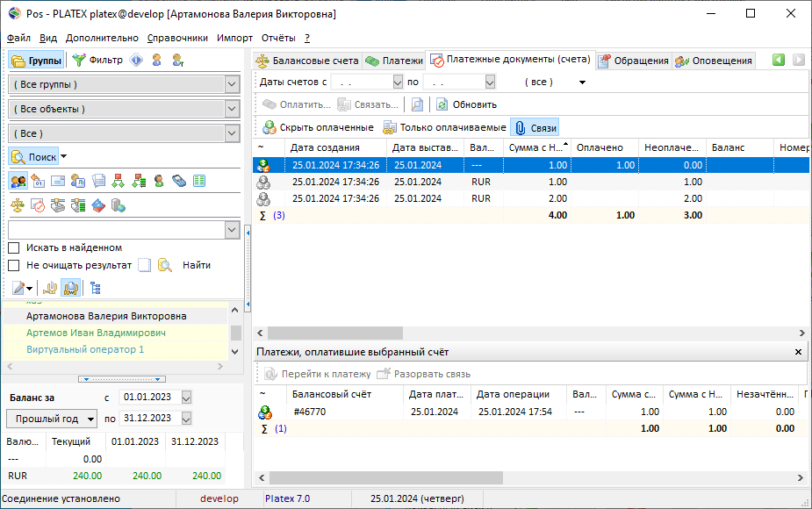812x509 pixels.
Task: Open the 'Прошлый год' period dropdown
Action: (x=52, y=419)
